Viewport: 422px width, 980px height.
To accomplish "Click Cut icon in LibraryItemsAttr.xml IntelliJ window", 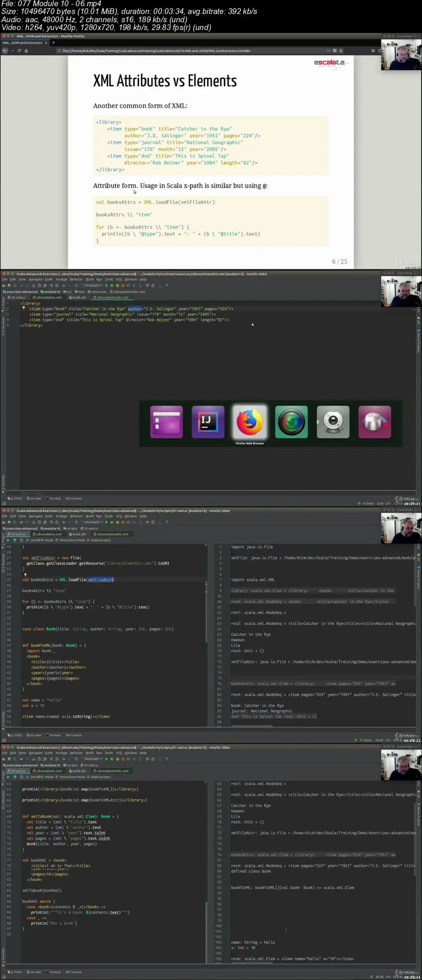I will coord(34,285).
